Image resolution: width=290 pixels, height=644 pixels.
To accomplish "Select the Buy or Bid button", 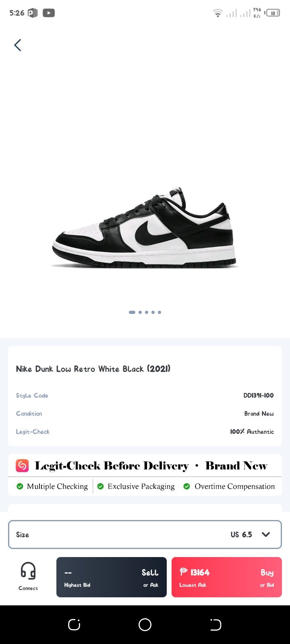I will click(x=227, y=577).
